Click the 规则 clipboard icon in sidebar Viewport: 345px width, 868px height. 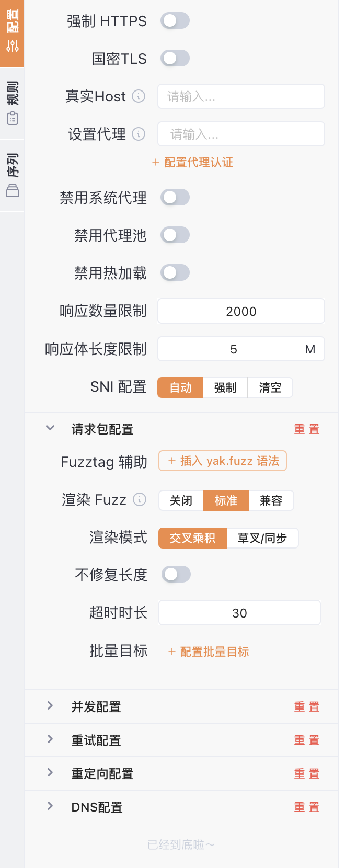13,118
